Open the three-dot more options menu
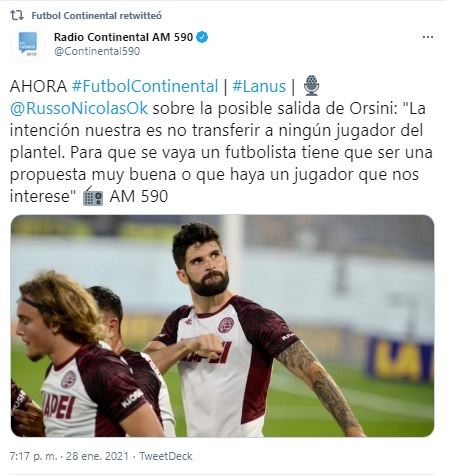The width and height of the screenshot is (450, 476). pos(428,37)
